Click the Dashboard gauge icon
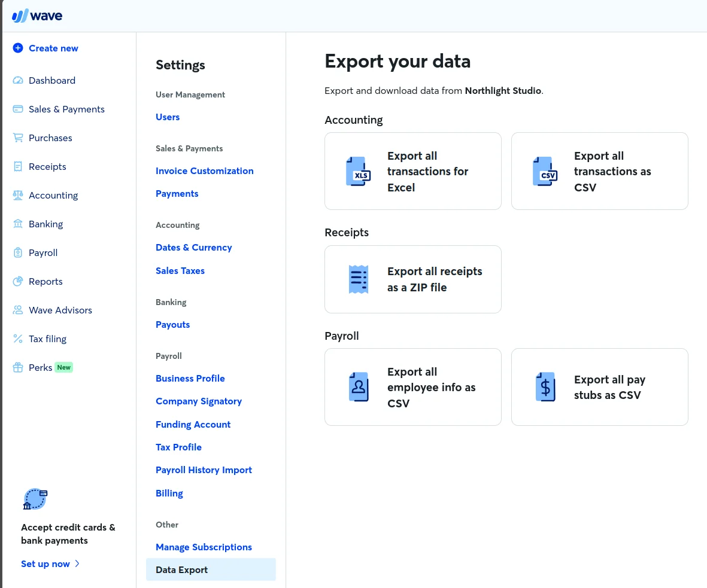 pos(18,80)
